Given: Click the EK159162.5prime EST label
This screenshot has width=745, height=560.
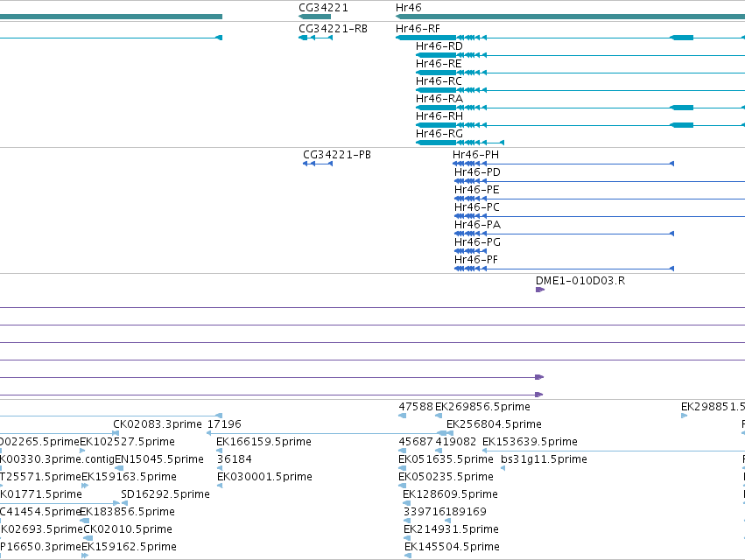Looking at the screenshot, I should [x=130, y=548].
